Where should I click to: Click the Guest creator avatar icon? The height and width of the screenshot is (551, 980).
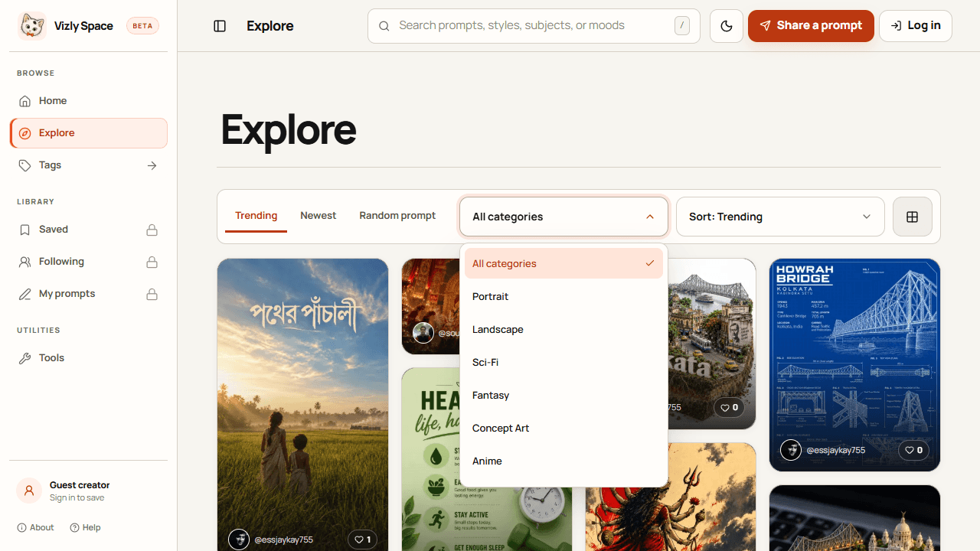(x=29, y=491)
